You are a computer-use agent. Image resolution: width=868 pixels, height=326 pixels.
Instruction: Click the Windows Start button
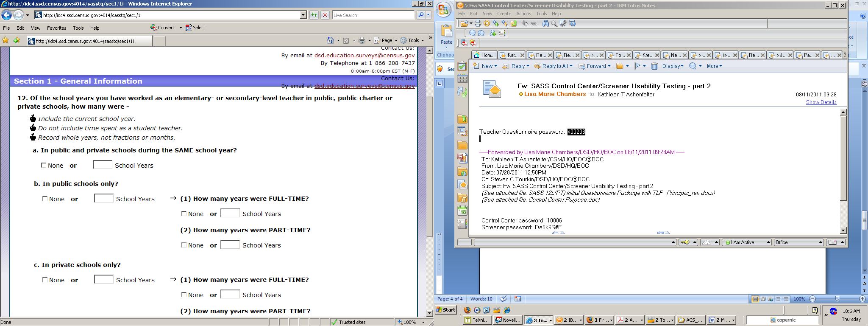446,310
